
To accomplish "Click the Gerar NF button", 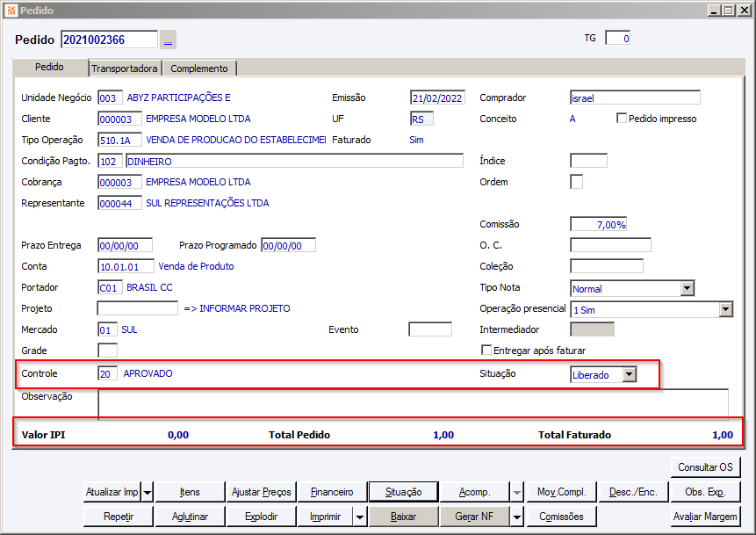I will click(x=474, y=517).
